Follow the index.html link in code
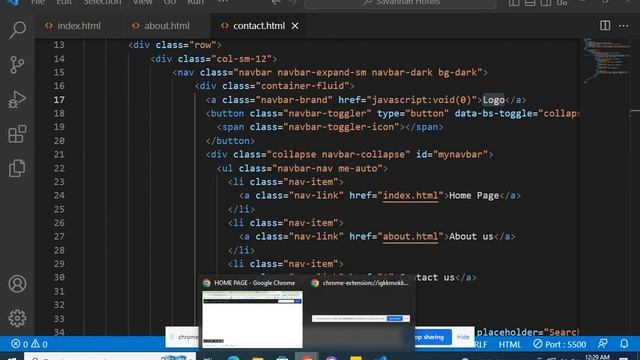The image size is (640, 360). 410,196
